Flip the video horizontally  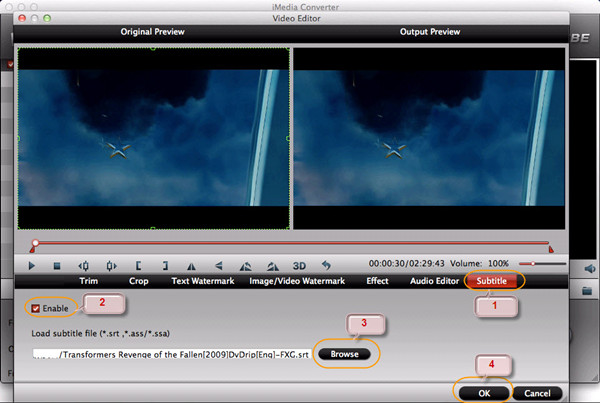tap(191, 266)
